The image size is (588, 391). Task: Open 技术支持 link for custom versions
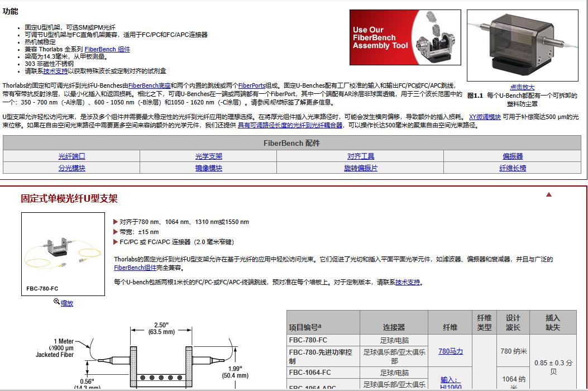[408, 282]
